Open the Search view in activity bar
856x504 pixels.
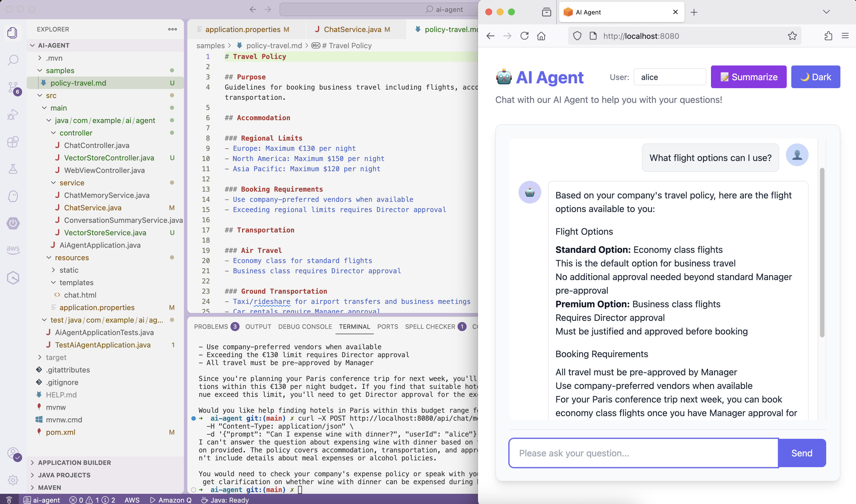[x=13, y=60]
